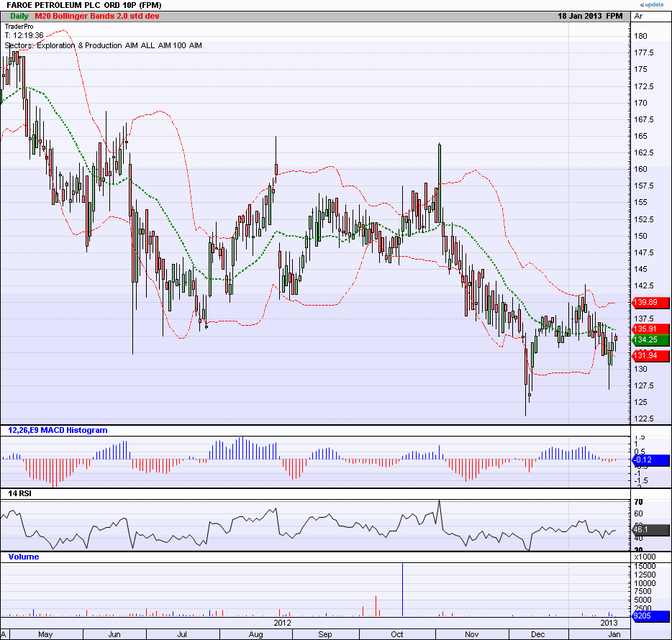The height and width of the screenshot is (640, 672).
Task: Click the Volume panel label
Action: coord(24,557)
